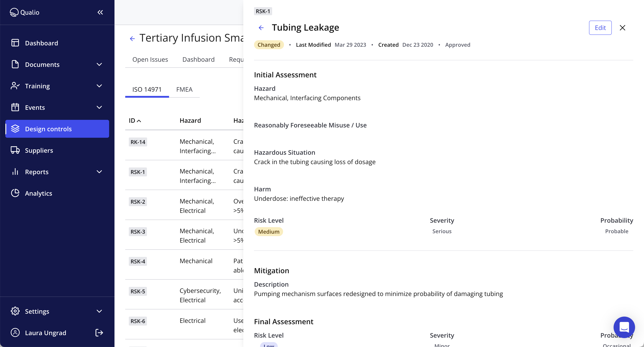Open the Open Issues tab

[x=150, y=59]
